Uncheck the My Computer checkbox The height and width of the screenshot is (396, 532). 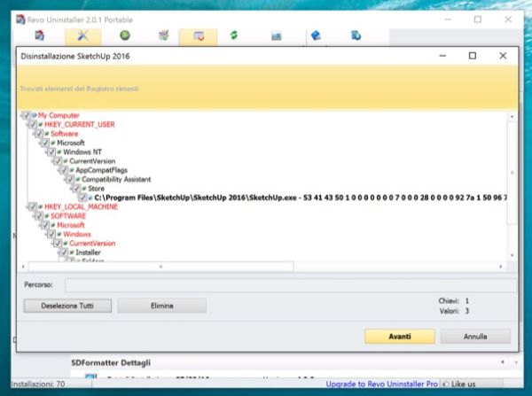pos(27,115)
